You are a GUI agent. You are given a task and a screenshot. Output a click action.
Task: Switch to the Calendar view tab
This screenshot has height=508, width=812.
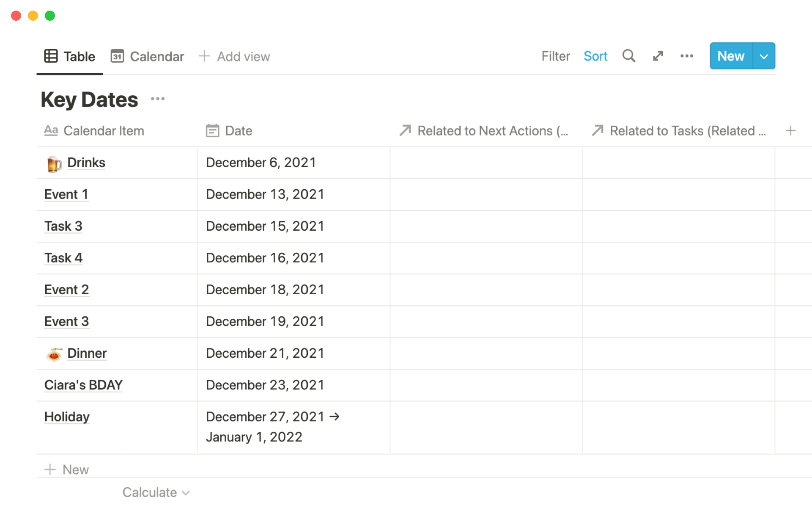(148, 56)
